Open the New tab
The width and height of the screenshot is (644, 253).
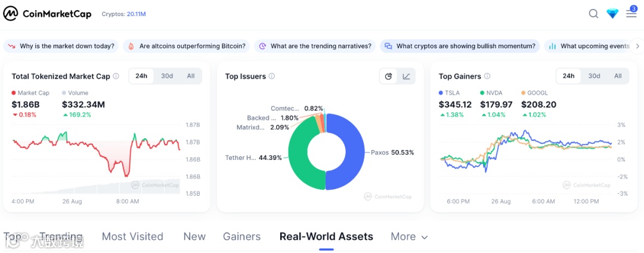tap(194, 236)
